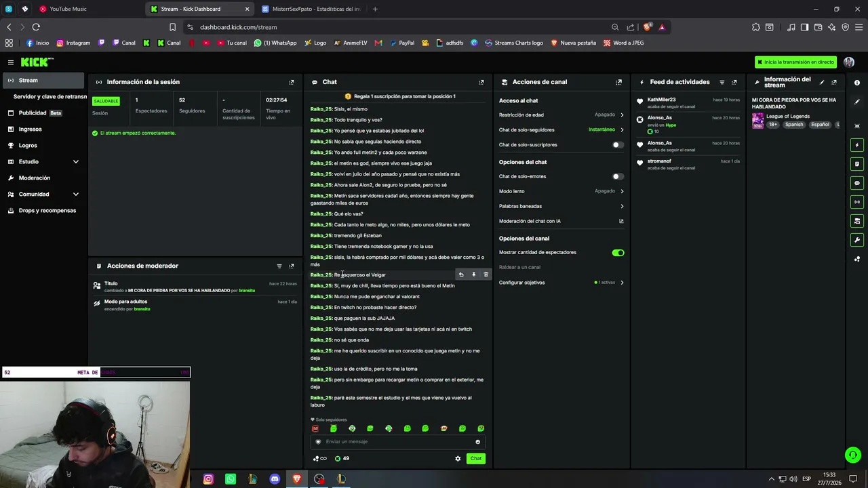Open the PayPal bookmark
868x488 pixels.
tap(401, 43)
